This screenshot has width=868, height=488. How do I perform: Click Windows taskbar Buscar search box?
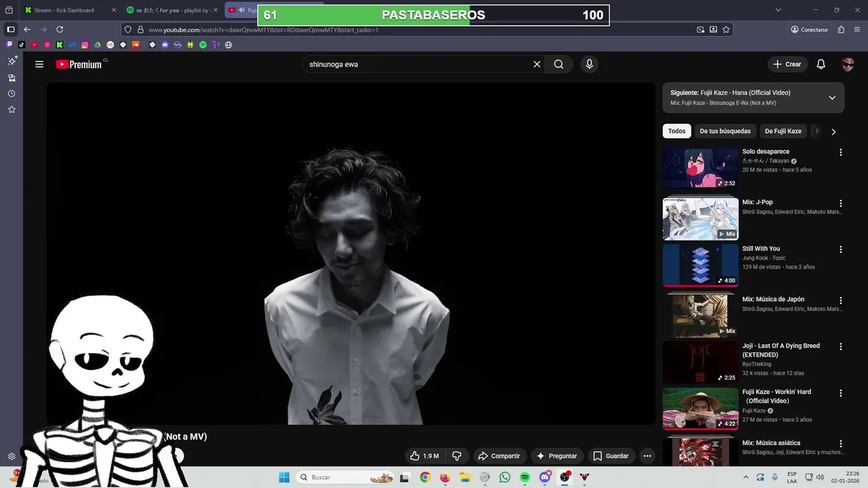(346, 477)
